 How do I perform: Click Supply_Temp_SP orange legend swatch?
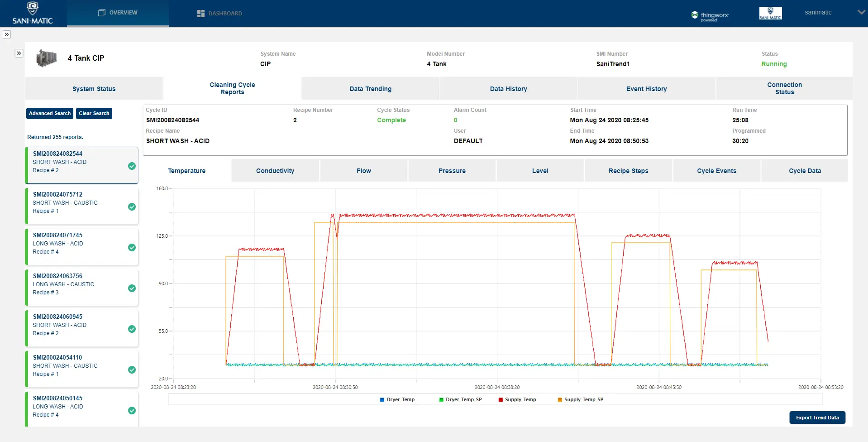click(560, 399)
